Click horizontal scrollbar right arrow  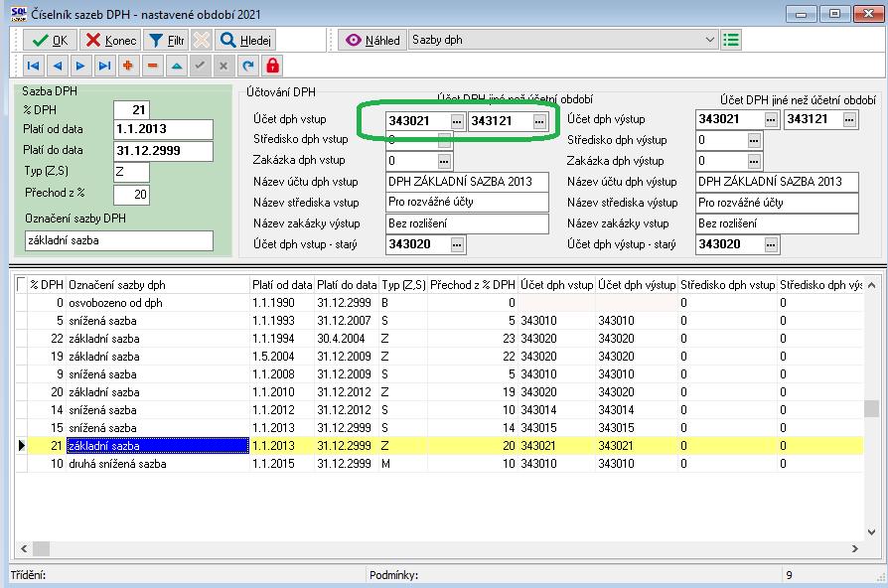(854, 548)
